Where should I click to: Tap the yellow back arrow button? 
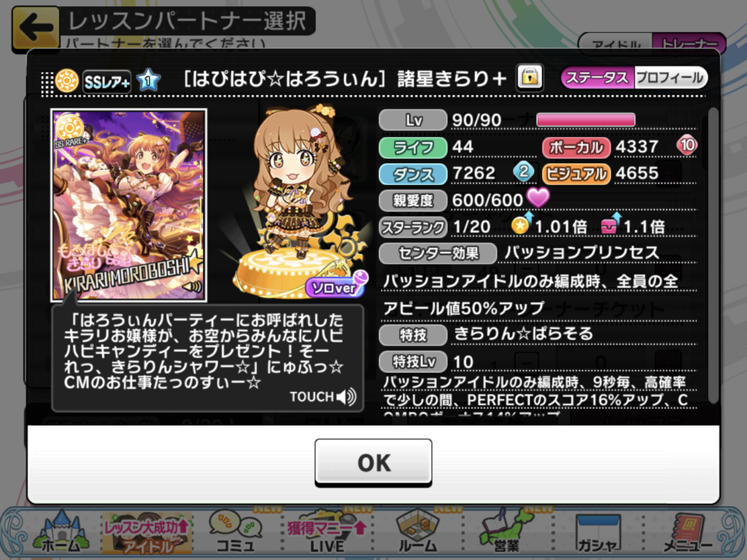click(36, 27)
